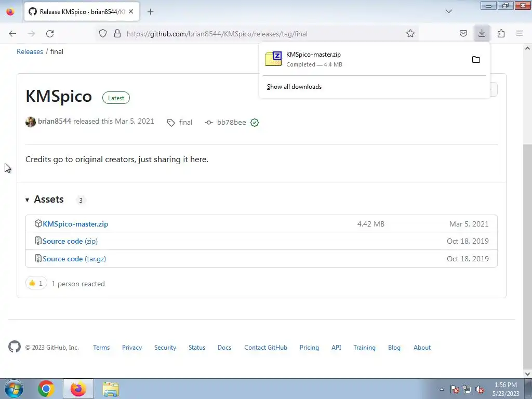Open the Action Center flag icon
532x399 pixels.
coord(455,389)
